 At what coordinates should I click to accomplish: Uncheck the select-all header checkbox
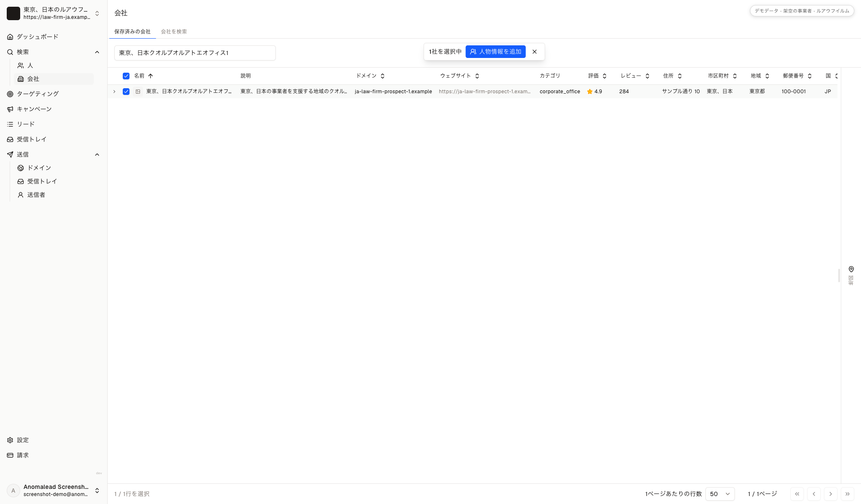point(126,76)
